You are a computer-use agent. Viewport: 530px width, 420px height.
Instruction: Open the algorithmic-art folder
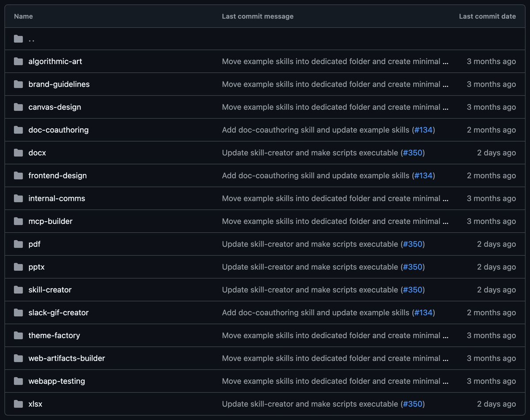[x=55, y=61]
